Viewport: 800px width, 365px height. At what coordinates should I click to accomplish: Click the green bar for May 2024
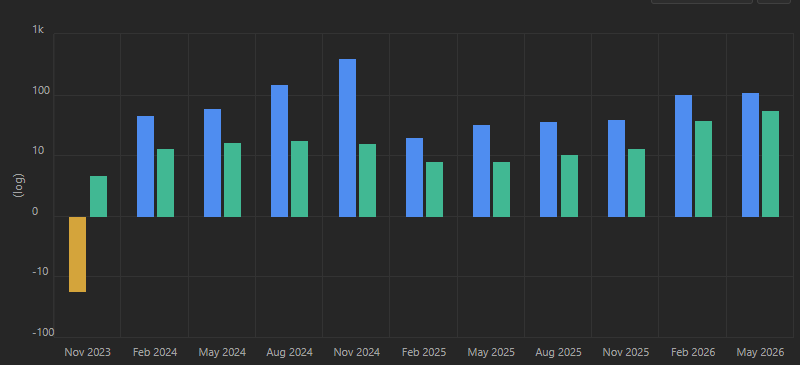[232, 180]
